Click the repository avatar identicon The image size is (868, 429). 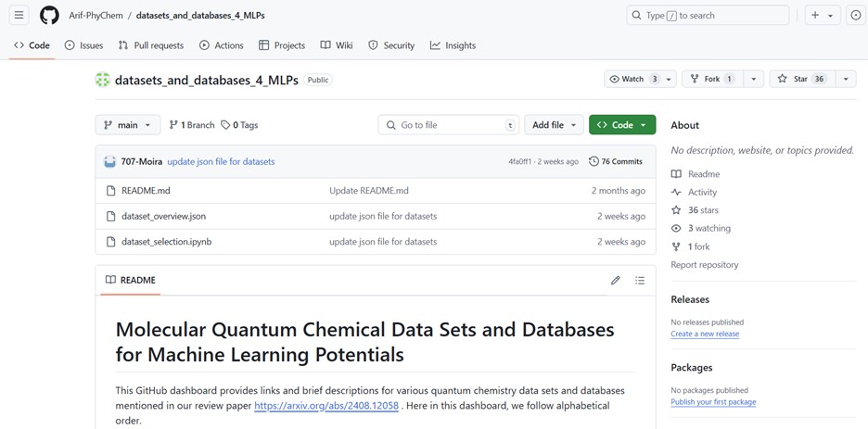(102, 80)
